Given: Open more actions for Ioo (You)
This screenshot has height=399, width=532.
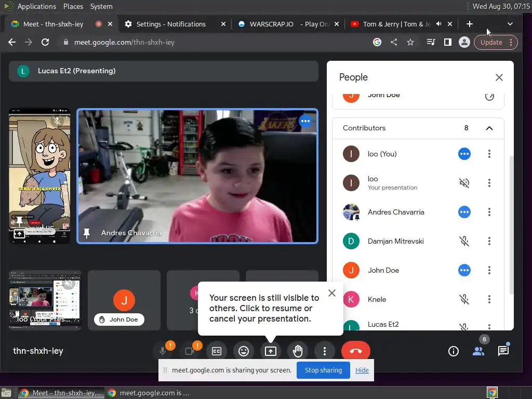Looking at the screenshot, I should click(489, 154).
